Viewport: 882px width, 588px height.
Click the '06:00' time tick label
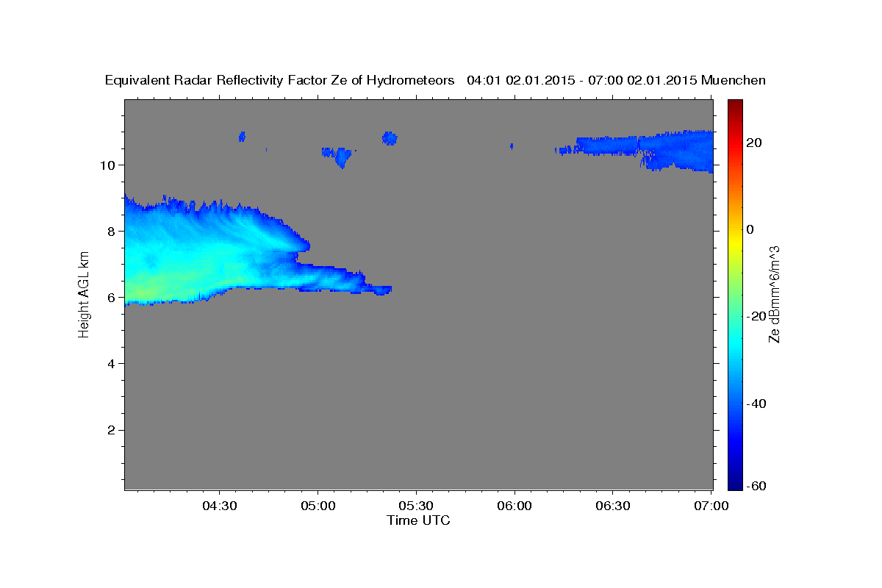coord(514,506)
